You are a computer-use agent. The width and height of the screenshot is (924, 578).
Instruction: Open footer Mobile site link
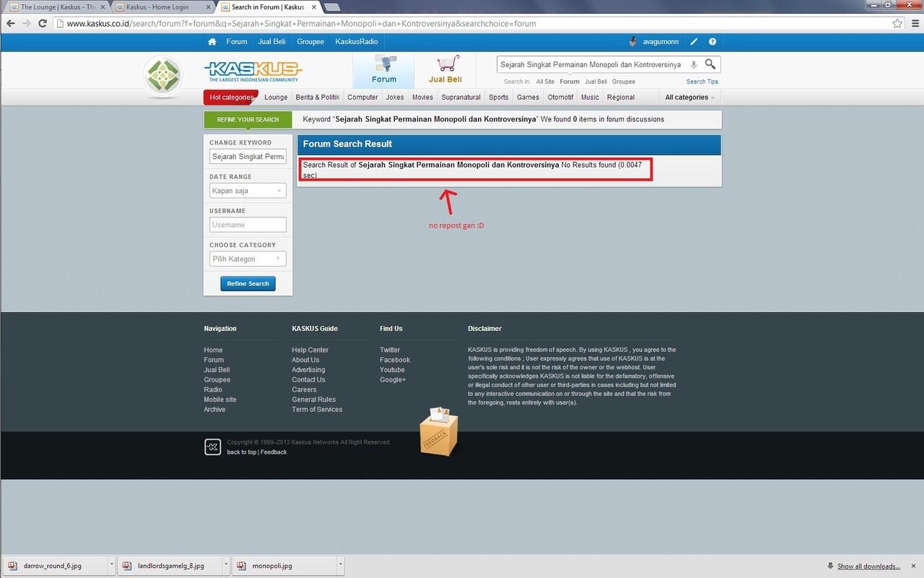tap(220, 400)
